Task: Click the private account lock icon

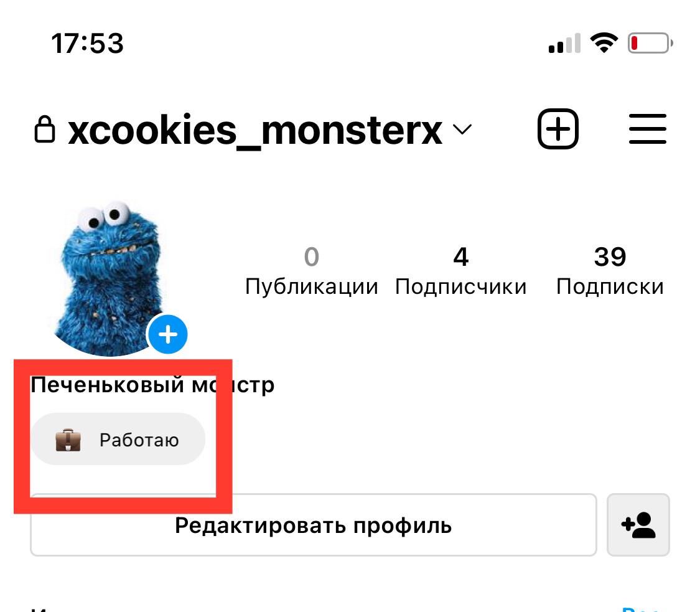Action: (x=45, y=129)
